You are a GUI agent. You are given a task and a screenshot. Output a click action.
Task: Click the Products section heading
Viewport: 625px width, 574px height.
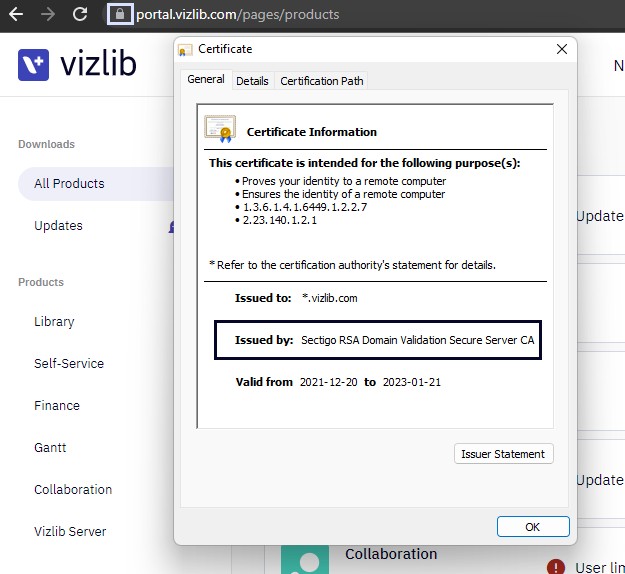(41, 282)
